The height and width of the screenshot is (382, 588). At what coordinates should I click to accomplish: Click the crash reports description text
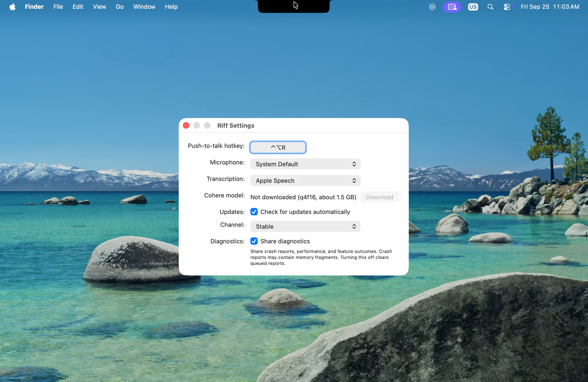321,257
